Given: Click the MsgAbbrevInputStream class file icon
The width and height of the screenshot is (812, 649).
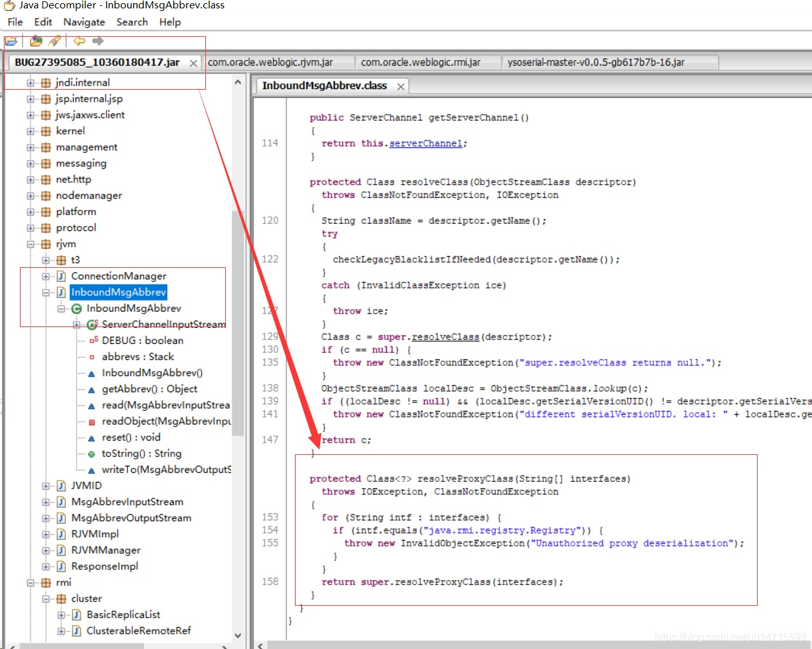Looking at the screenshot, I should tap(61, 502).
